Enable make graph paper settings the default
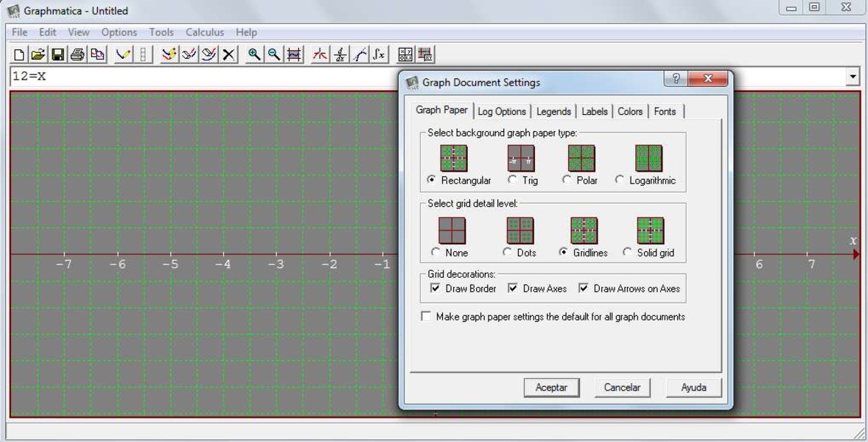This screenshot has height=442, width=868. (x=426, y=317)
